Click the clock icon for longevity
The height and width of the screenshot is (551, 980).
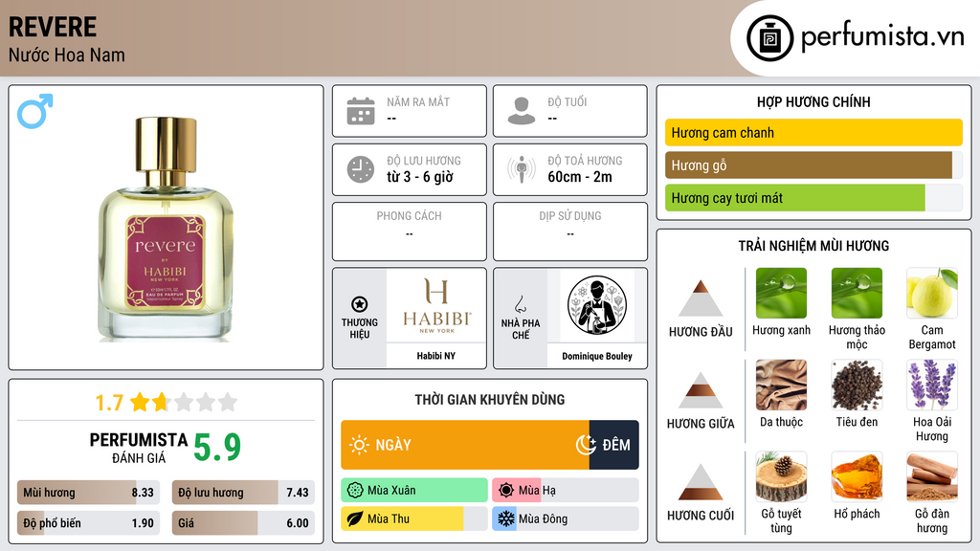(x=361, y=169)
